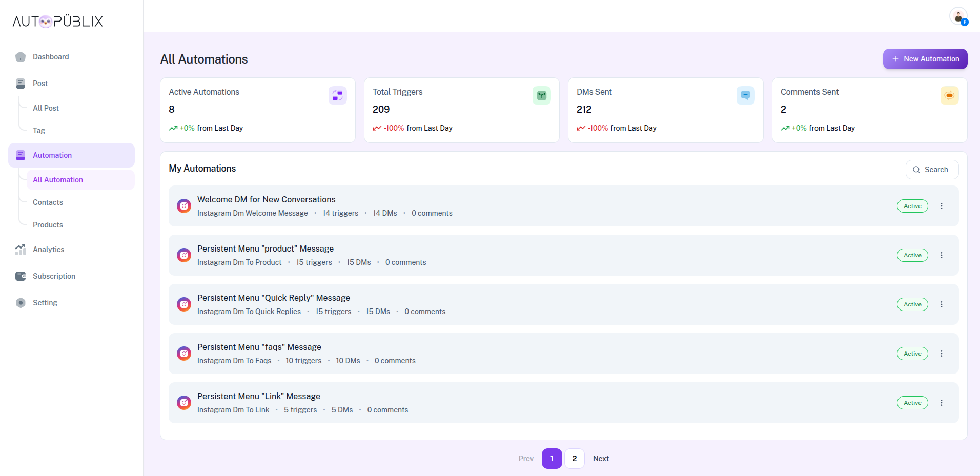Toggle Active badge for "faqs" Message automation
Screen dimensions: 980x476
[x=912, y=354]
